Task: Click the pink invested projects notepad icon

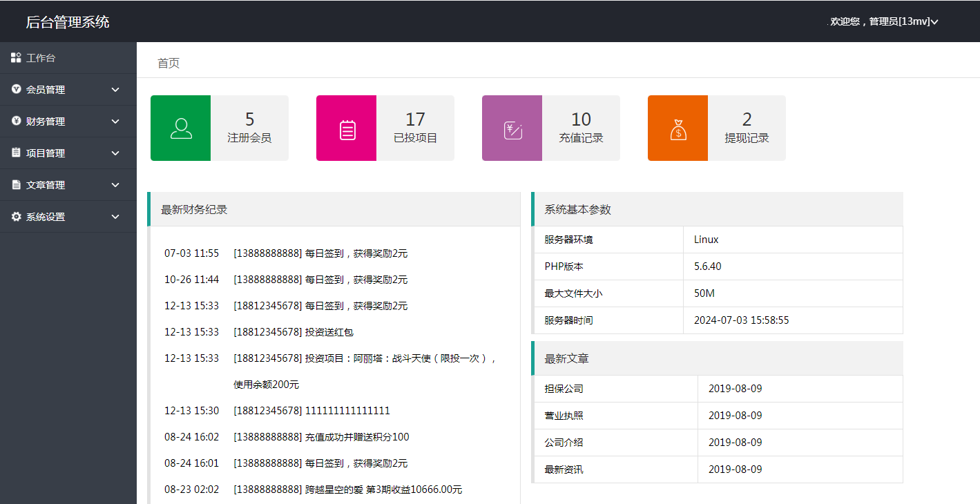Action: (x=347, y=129)
